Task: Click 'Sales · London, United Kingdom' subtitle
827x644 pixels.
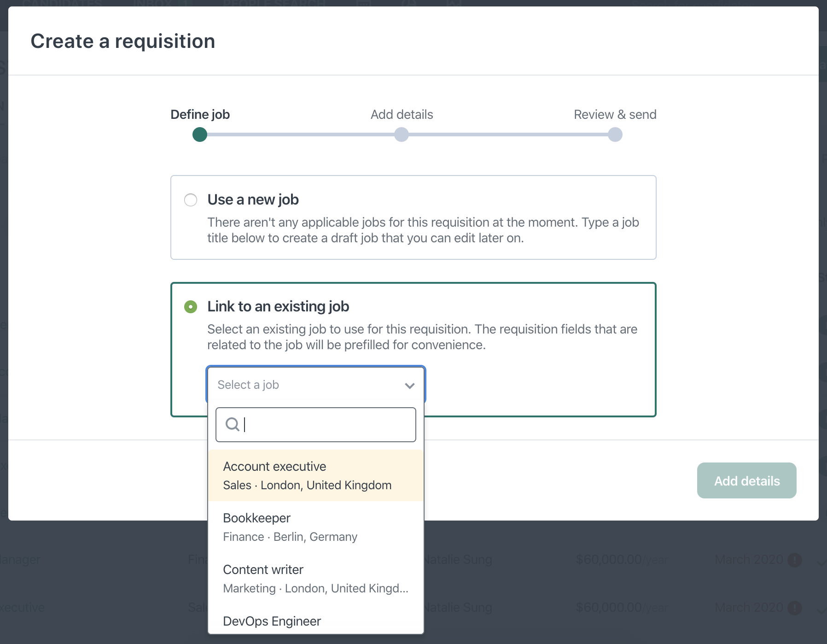Action: 307,485
